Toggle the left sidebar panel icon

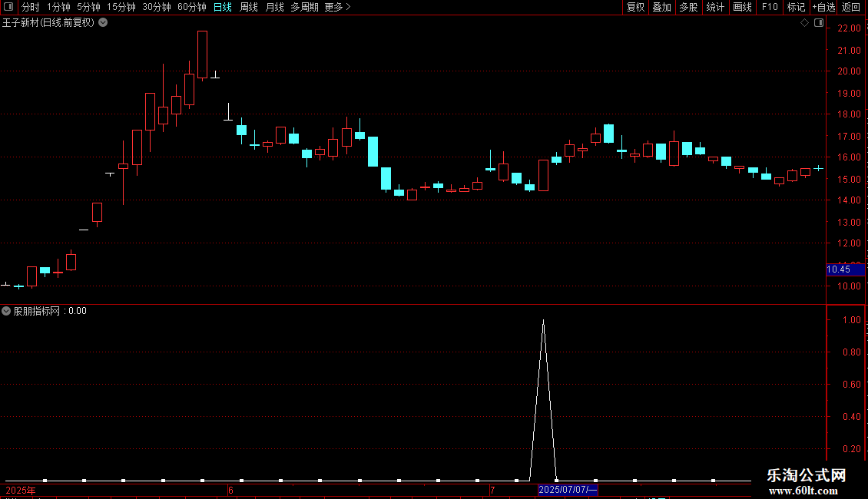[8, 7]
